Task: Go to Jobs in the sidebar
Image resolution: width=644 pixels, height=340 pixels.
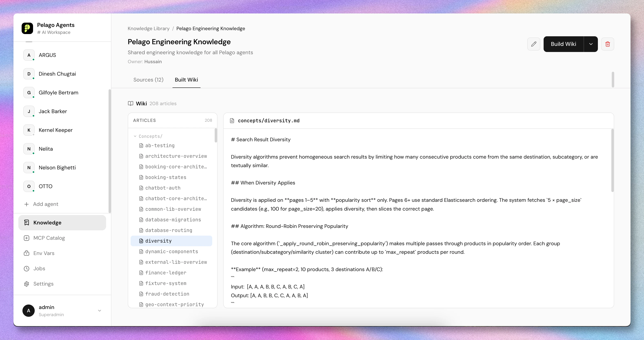Action: [x=62, y=268]
